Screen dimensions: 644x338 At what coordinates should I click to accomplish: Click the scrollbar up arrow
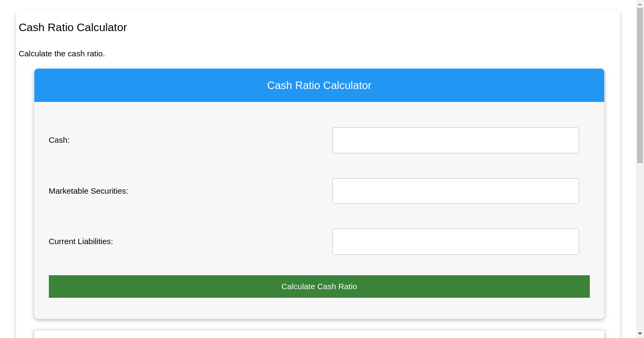pos(640,4)
